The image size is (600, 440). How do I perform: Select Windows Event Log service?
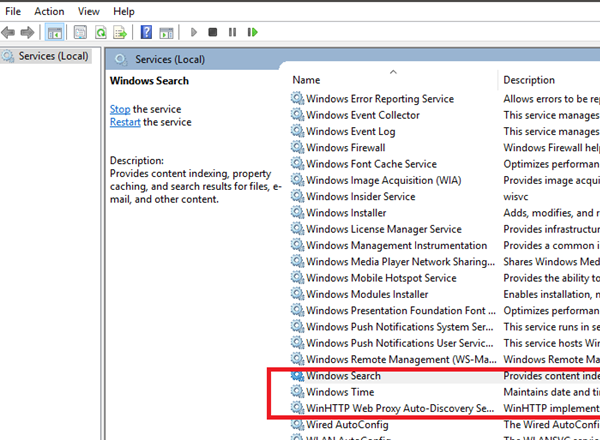coord(351,131)
